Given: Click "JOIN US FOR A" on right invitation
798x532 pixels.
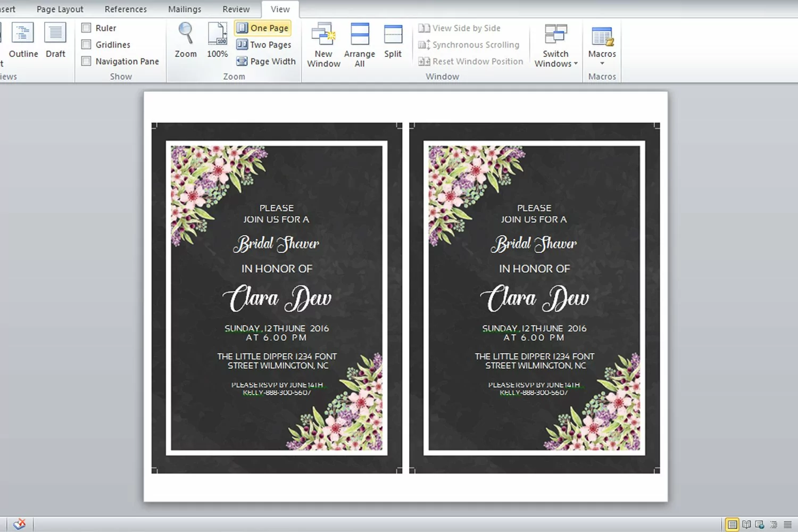Looking at the screenshot, I should click(x=534, y=219).
